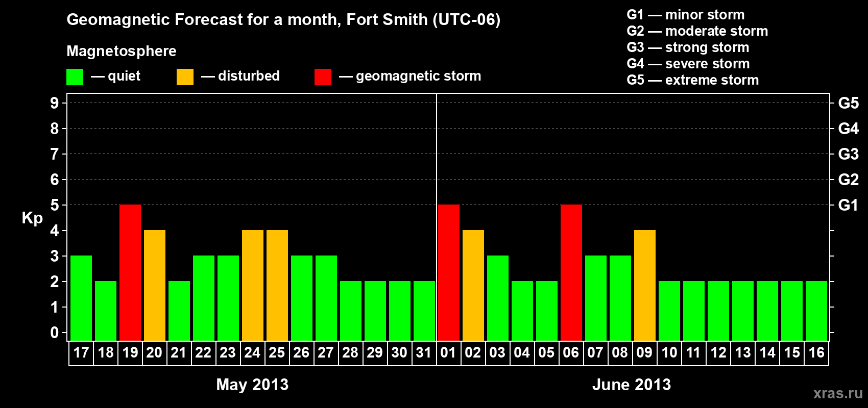Click date label 31 on the axis
868x408 pixels.
coord(424,353)
